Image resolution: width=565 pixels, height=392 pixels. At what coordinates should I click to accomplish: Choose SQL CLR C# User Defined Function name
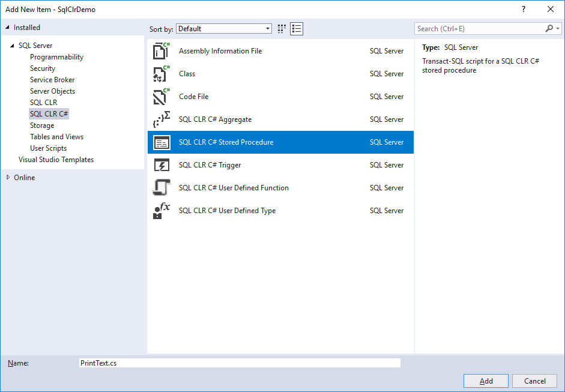coord(234,188)
